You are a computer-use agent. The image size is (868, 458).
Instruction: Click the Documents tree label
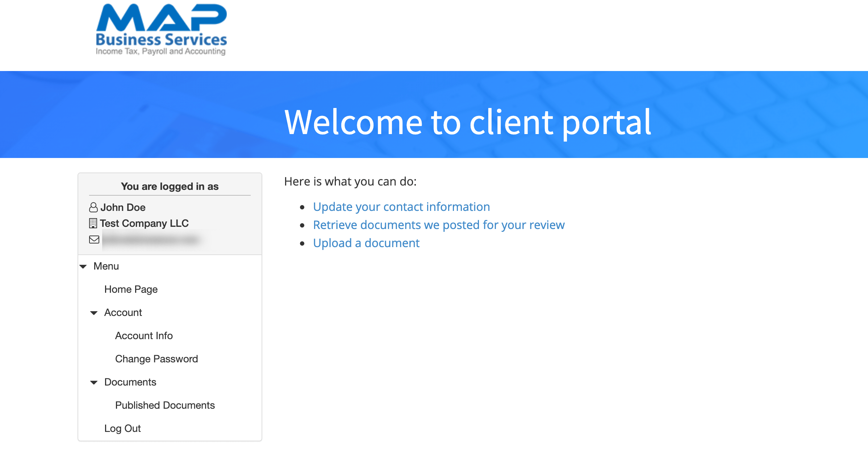point(130,382)
